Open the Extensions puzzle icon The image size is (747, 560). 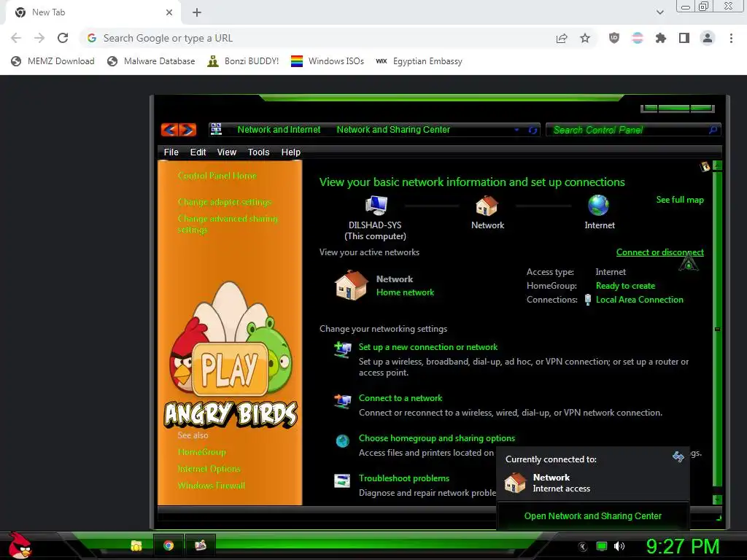coord(661,38)
